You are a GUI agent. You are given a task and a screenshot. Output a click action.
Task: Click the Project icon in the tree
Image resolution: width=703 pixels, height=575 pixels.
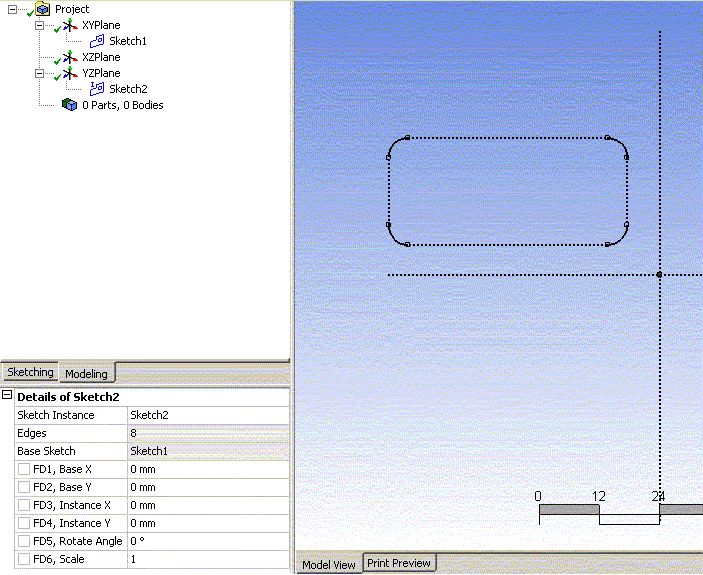coord(42,9)
